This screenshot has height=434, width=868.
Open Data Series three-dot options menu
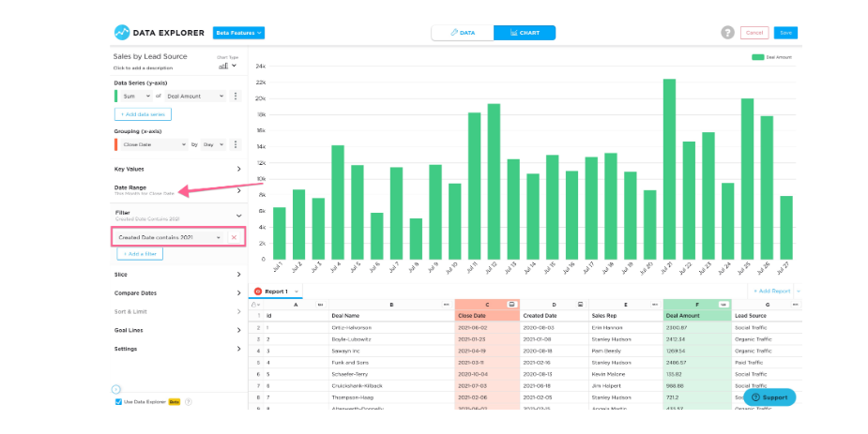tap(236, 97)
